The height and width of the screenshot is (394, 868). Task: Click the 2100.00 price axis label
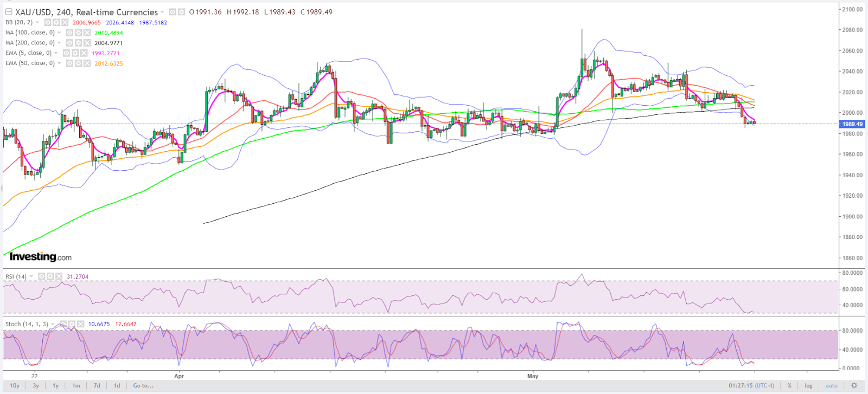[852, 9]
